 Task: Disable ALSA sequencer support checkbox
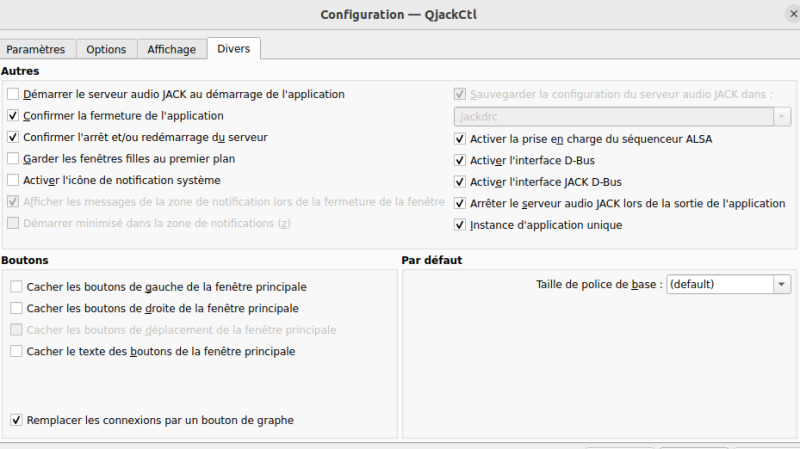coord(461,139)
